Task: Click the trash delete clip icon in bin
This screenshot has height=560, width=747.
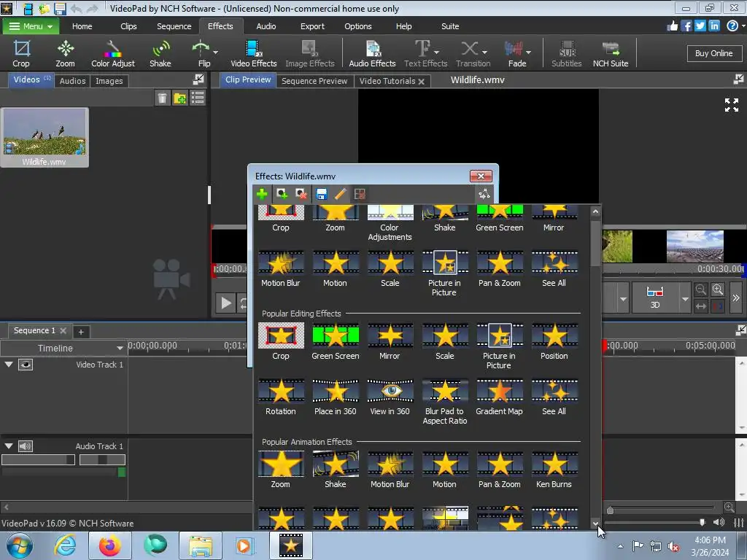Action: click(162, 98)
